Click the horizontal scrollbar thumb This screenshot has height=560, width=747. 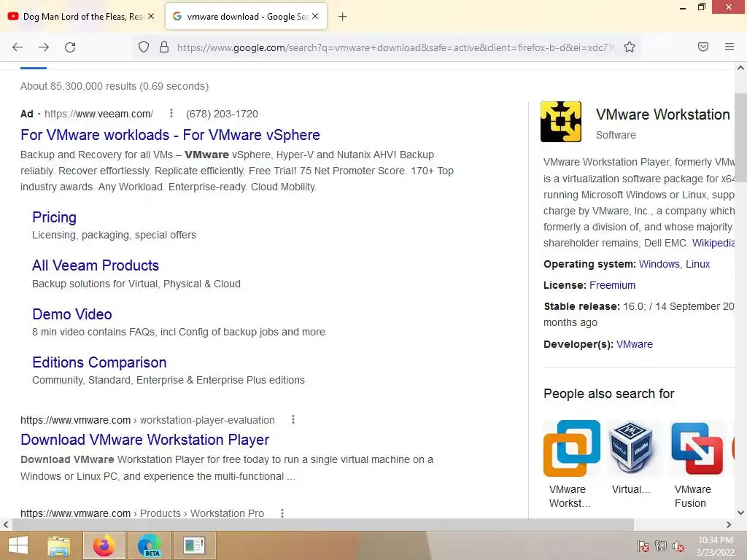tap(323, 525)
